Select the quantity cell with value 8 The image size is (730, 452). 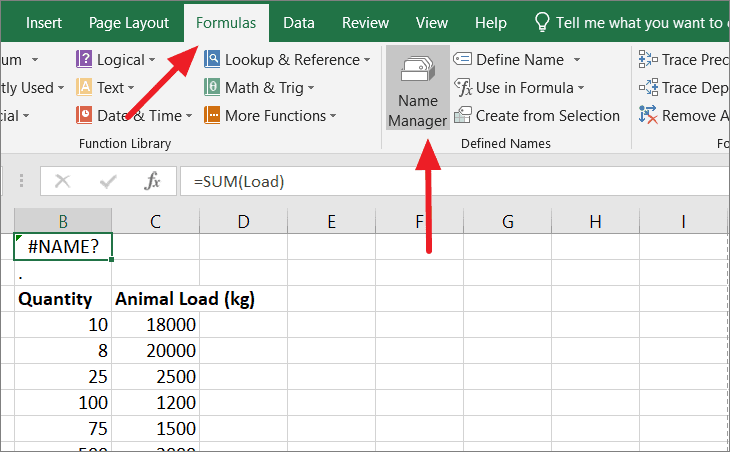coord(63,351)
